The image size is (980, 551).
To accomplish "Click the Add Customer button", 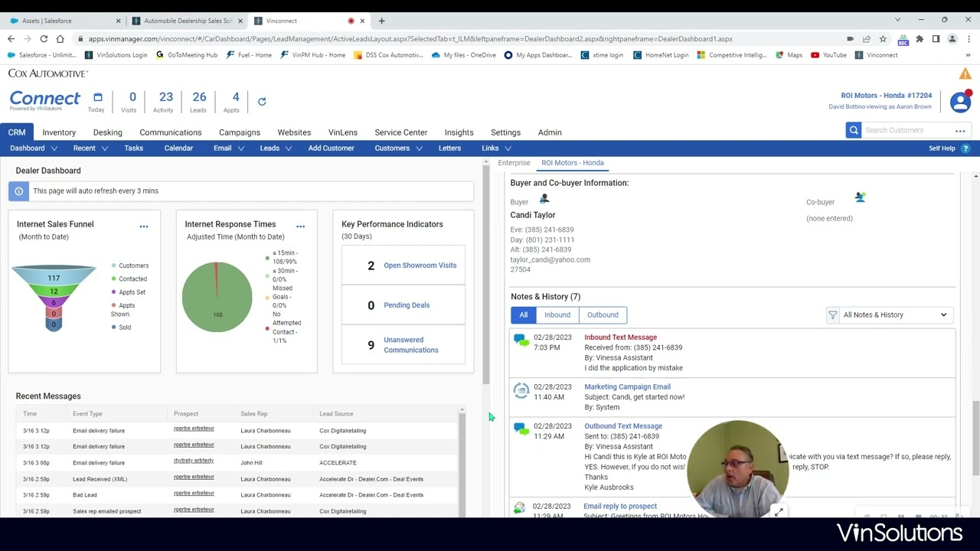I will (332, 148).
